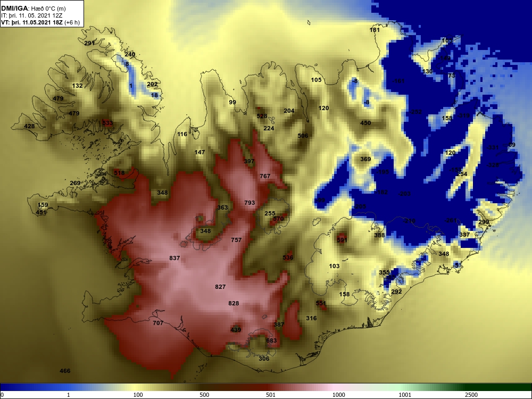
Task: Select the map value '707'
Action: (158, 323)
